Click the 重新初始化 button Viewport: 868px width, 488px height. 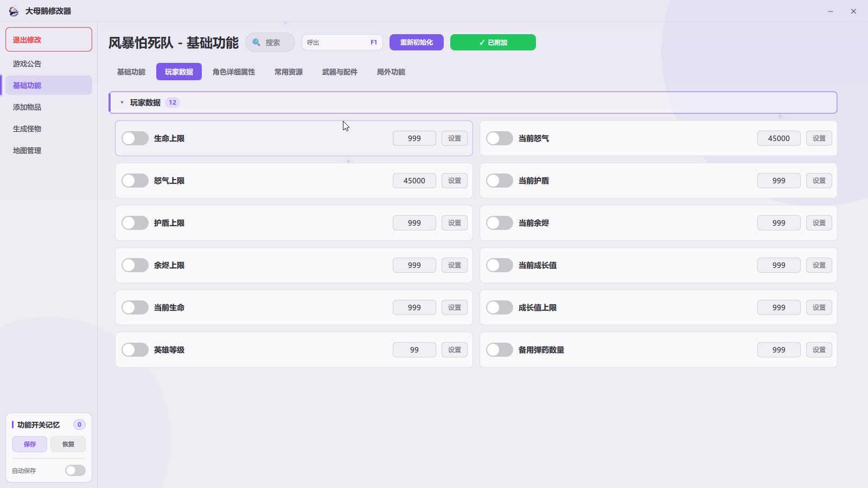pyautogui.click(x=417, y=42)
